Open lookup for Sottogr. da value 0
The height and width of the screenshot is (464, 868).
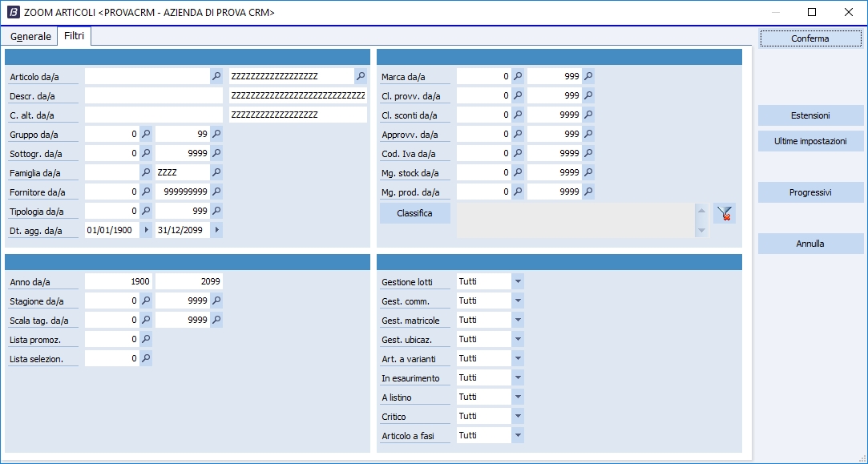pos(146,153)
